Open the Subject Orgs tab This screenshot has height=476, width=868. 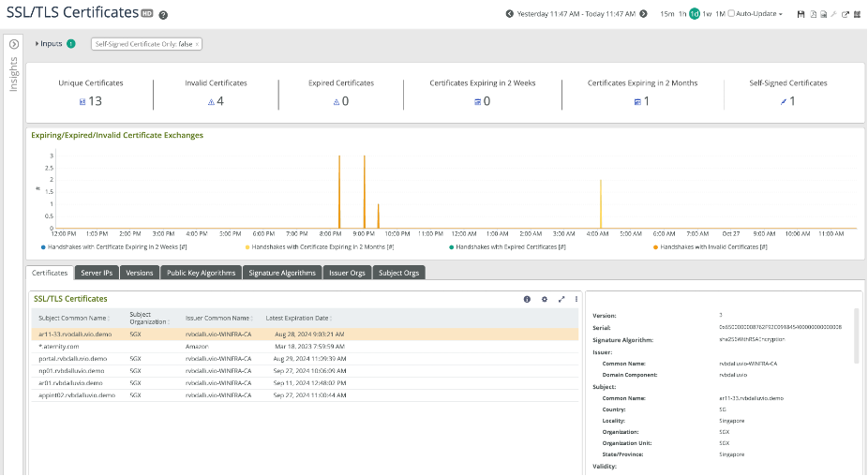pyautogui.click(x=398, y=273)
